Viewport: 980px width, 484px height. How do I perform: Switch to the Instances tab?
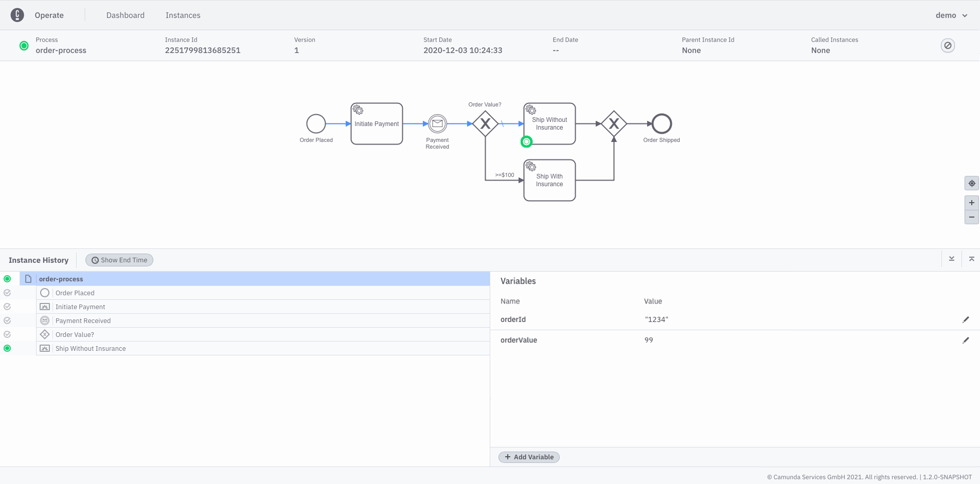183,15
